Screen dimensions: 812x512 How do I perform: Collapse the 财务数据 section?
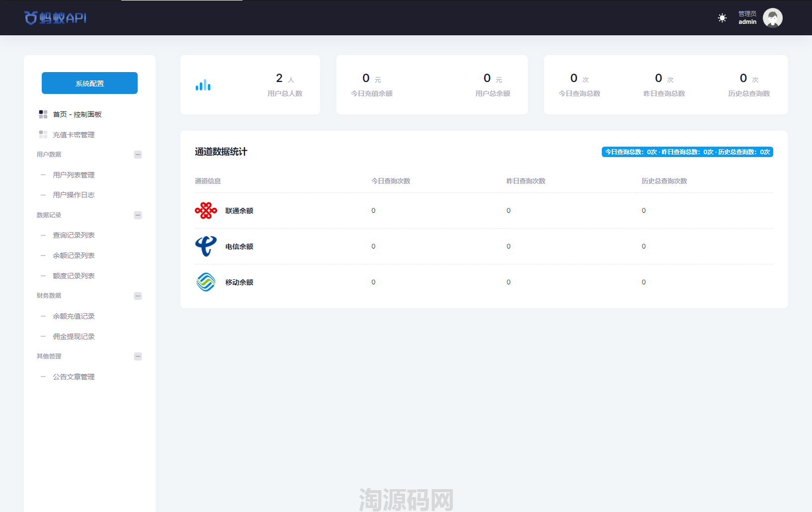[138, 296]
